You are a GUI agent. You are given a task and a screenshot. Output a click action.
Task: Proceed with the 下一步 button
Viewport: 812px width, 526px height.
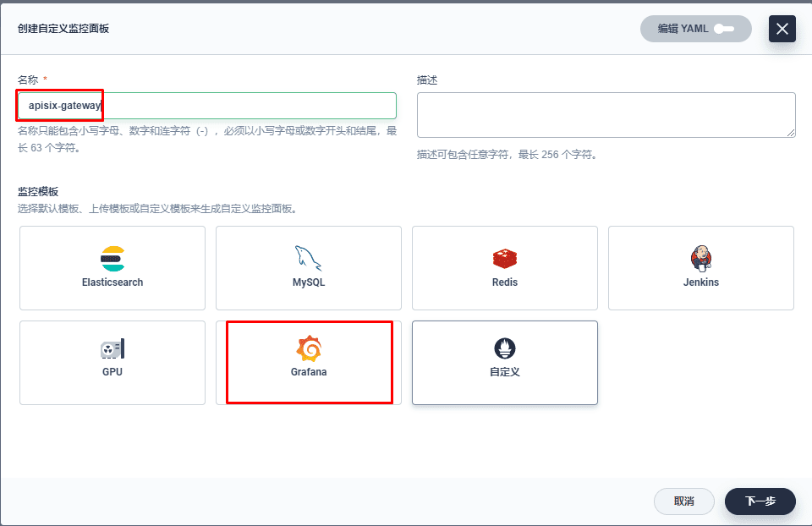[760, 501]
